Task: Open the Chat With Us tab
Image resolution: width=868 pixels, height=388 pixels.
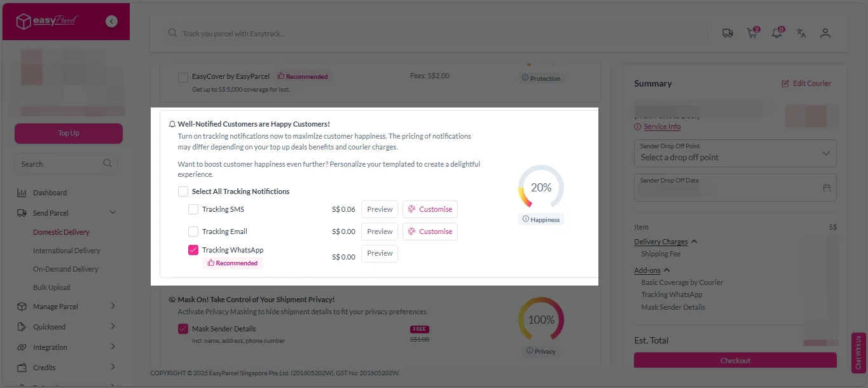Action: click(858, 353)
